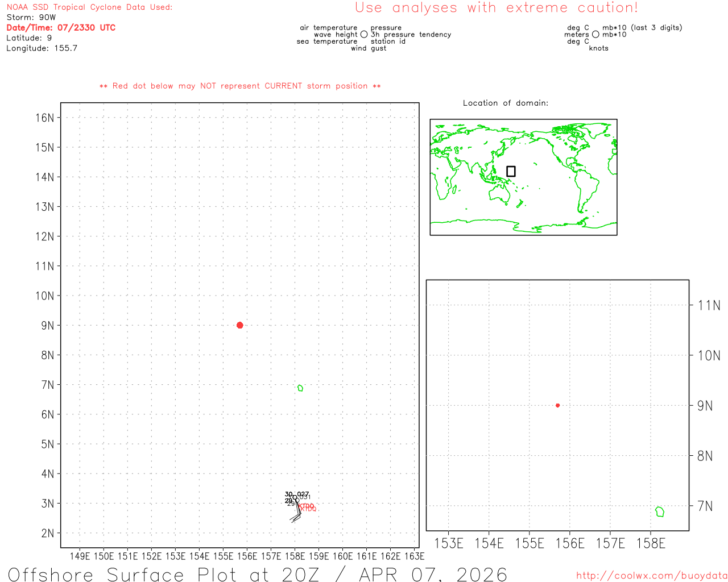The width and height of the screenshot is (728, 582).
Task: Select 'Date/Time: 07/2330 UTC' line
Action: [x=61, y=28]
